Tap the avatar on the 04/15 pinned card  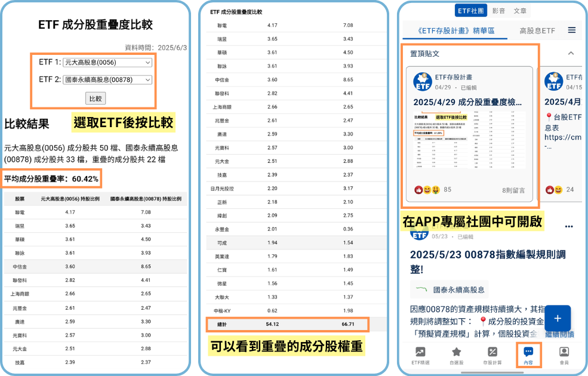coord(554,82)
